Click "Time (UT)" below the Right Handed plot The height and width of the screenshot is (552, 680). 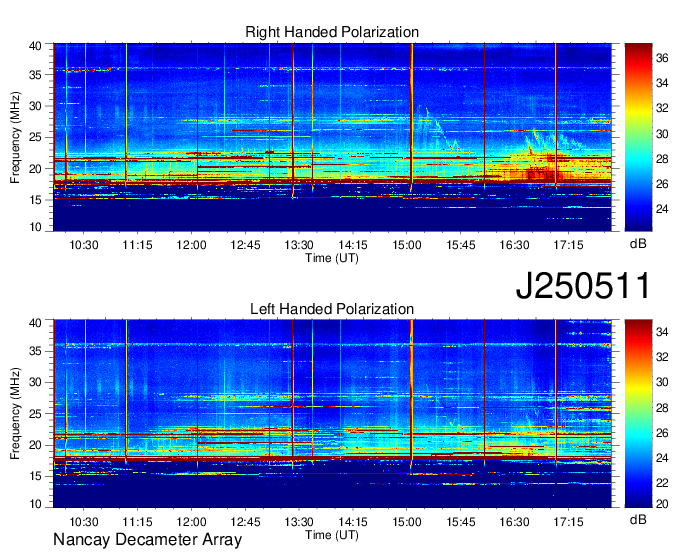pos(332,258)
